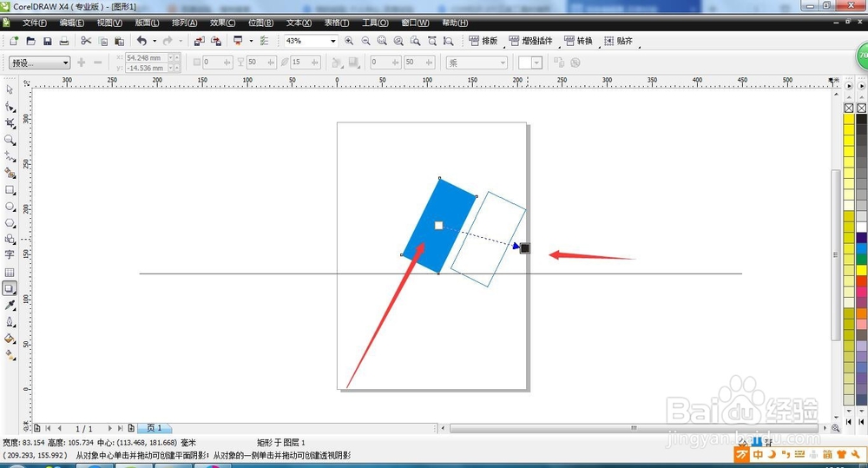Click the Zoom out magnifier
Screen dimensions: 868x468
[366, 41]
